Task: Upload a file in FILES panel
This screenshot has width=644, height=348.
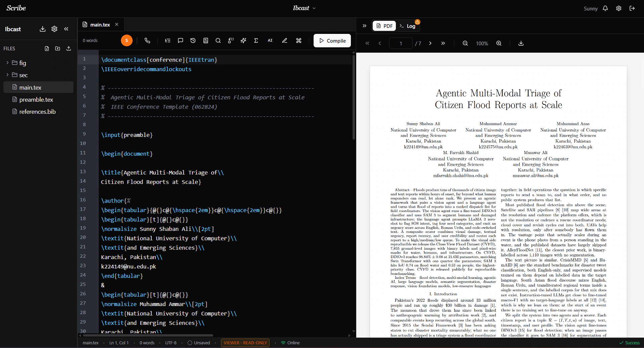Action: [69, 49]
